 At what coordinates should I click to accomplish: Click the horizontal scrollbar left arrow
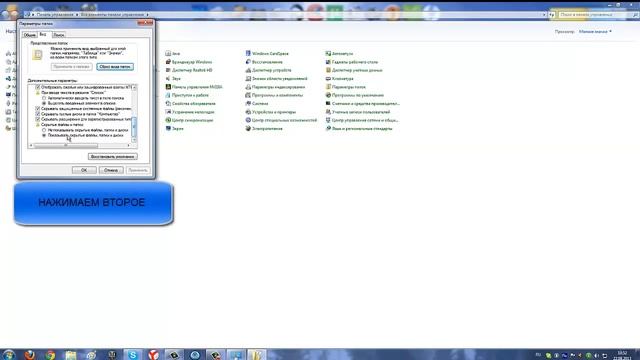click(31, 146)
